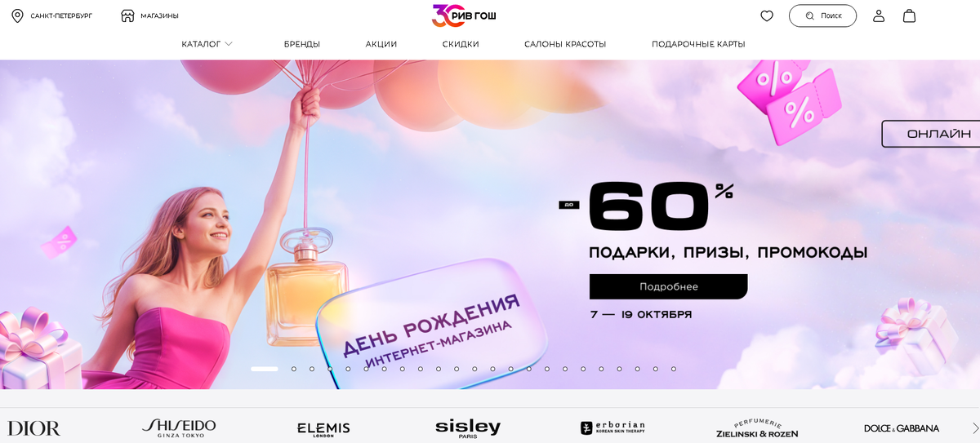This screenshot has width=980, height=443.
Task: Click the location pin icon for Санкт-Петербург
Action: point(17,16)
